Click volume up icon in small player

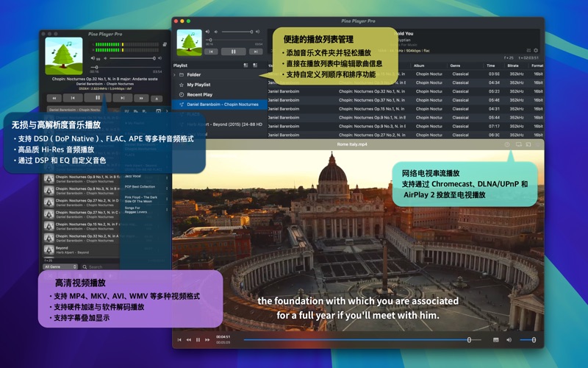point(160,58)
